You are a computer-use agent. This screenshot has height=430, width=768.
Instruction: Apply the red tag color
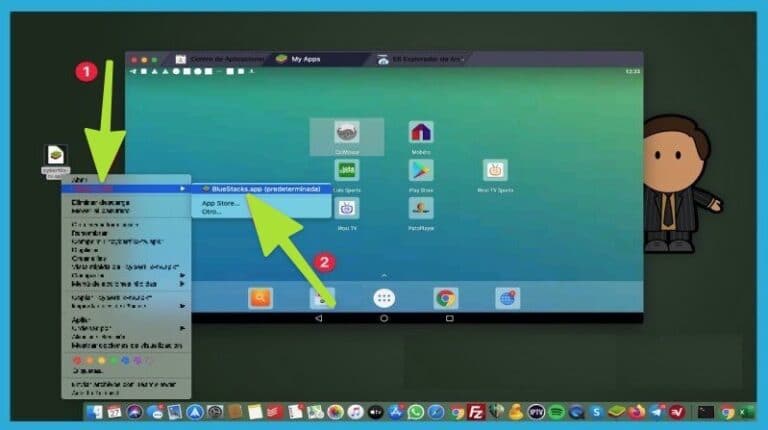tap(77, 360)
